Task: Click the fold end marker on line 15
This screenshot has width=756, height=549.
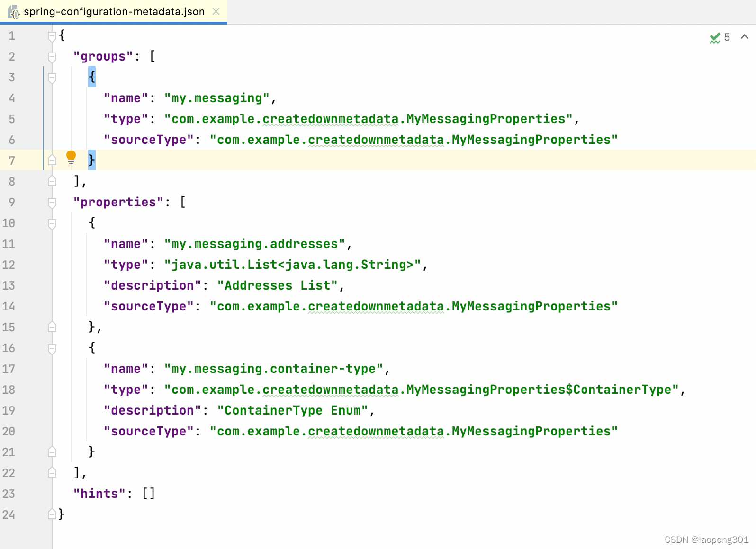Action: 52,327
